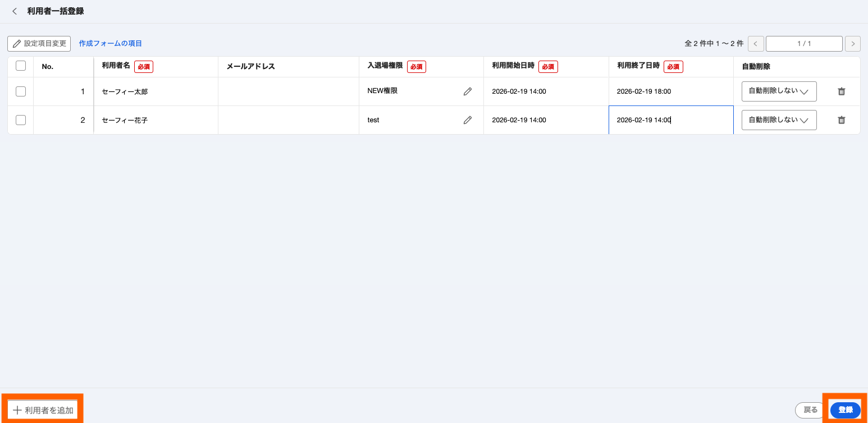Go back using the header back arrow

click(15, 11)
